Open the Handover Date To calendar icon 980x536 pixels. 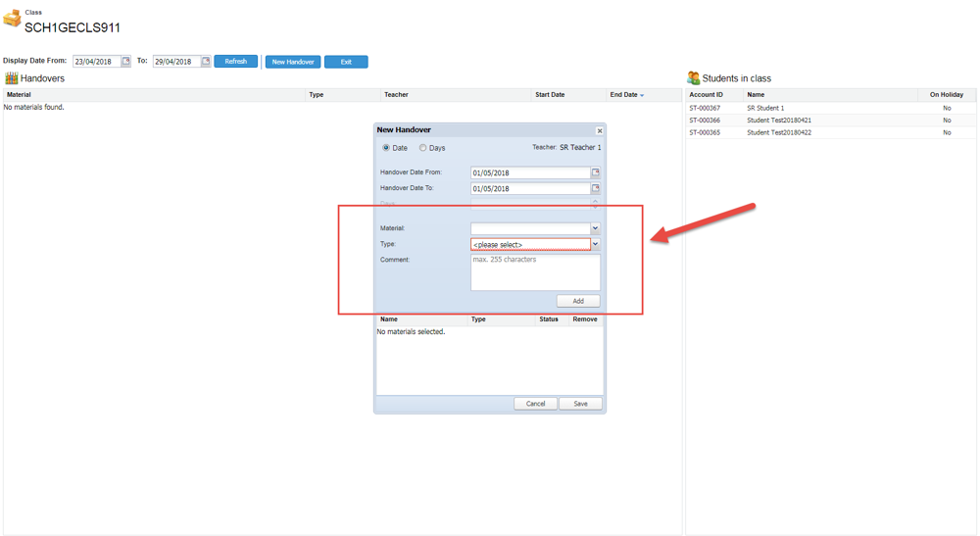[x=595, y=189]
